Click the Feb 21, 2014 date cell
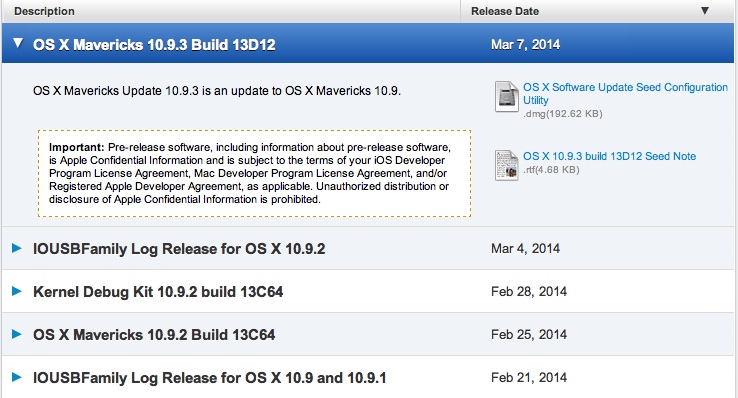The width and height of the screenshot is (738, 398). [529, 377]
